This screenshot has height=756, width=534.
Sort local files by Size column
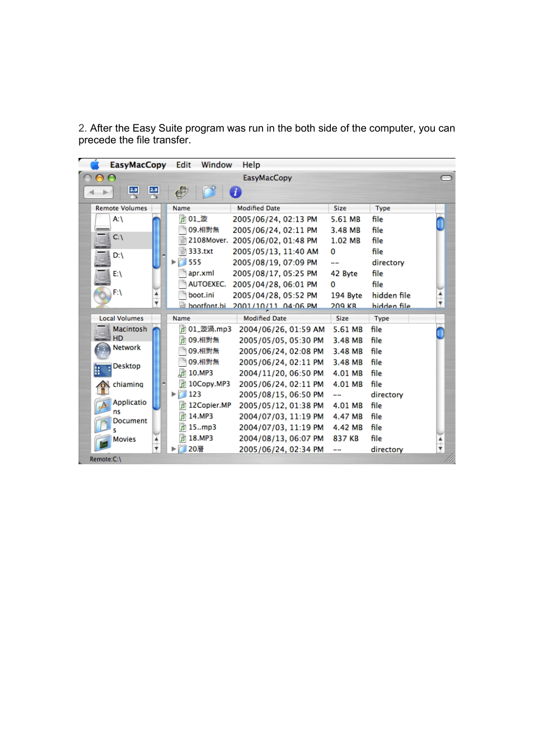pyautogui.click(x=349, y=318)
